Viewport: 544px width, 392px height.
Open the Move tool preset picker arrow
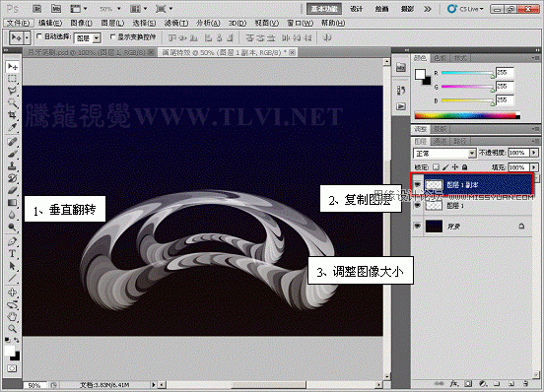[27, 37]
